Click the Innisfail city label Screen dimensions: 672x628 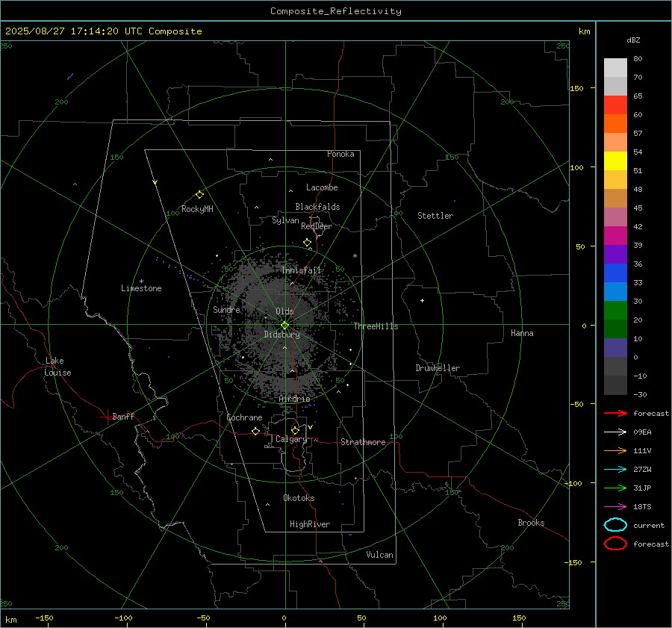click(302, 270)
